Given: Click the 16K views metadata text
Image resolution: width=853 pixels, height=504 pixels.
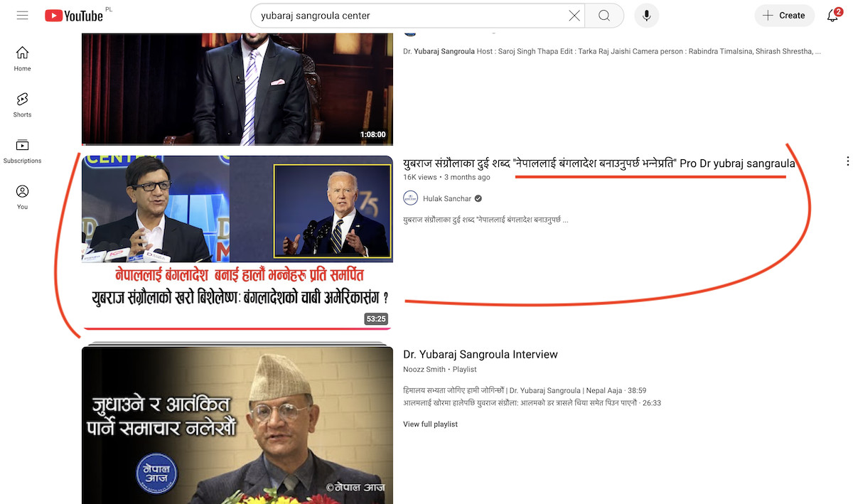Looking at the screenshot, I should click(419, 177).
